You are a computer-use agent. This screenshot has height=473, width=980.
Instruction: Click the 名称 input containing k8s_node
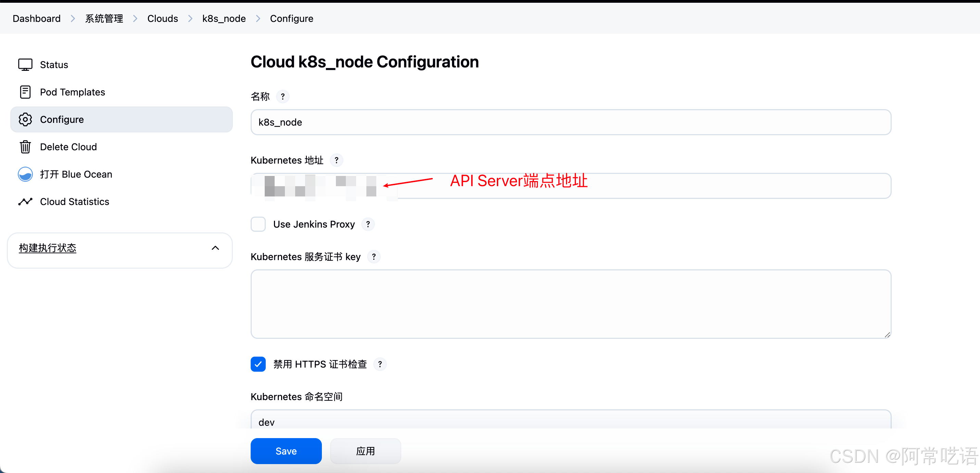[x=571, y=123]
